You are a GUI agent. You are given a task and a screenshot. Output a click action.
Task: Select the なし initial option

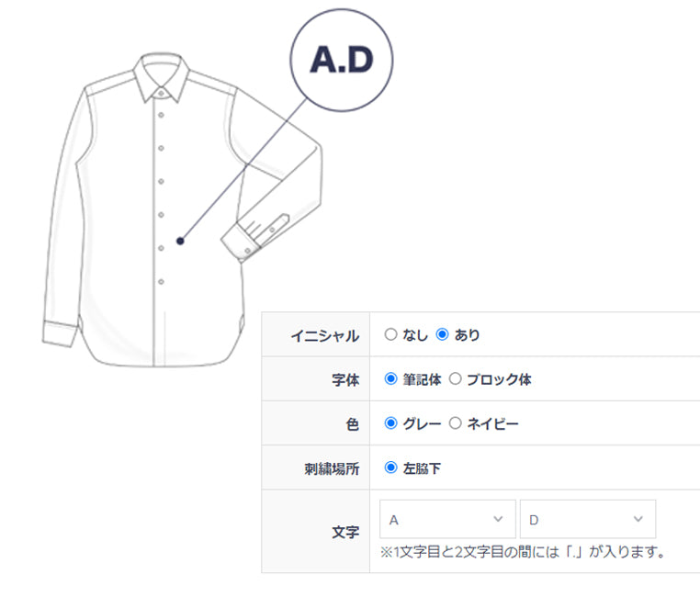click(x=391, y=335)
